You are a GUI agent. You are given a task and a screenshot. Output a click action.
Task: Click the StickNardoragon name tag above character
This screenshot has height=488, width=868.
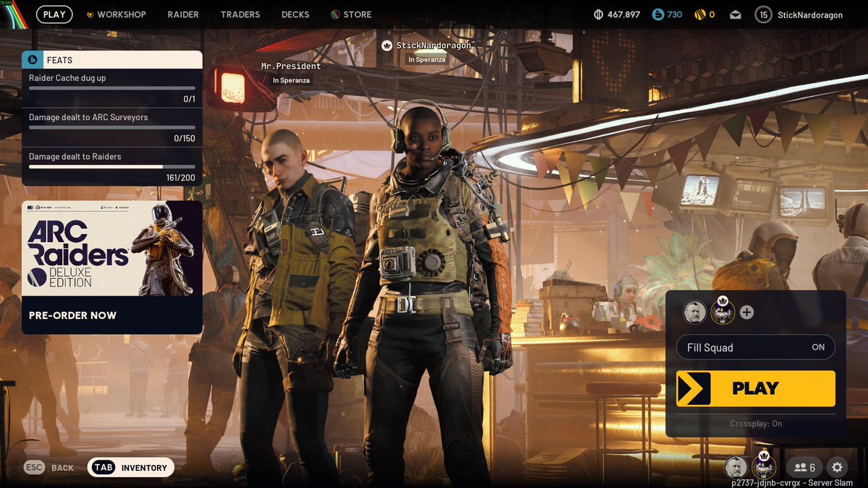point(433,46)
